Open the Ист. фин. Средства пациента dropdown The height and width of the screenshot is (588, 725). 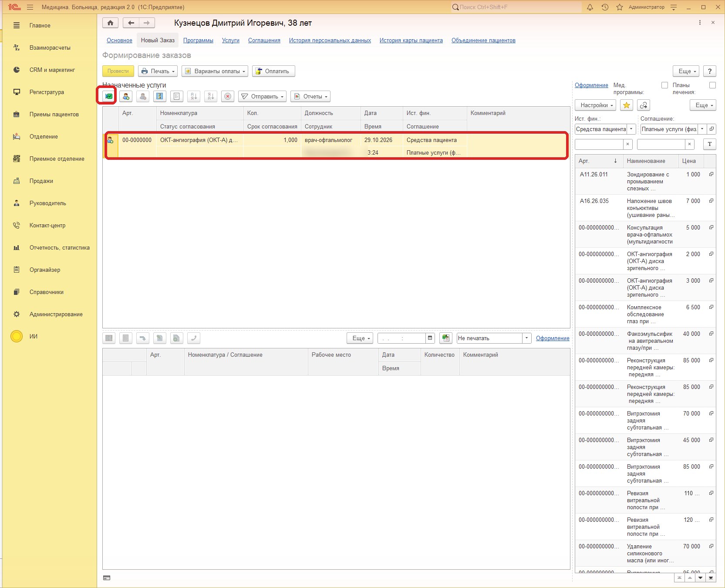[631, 129]
